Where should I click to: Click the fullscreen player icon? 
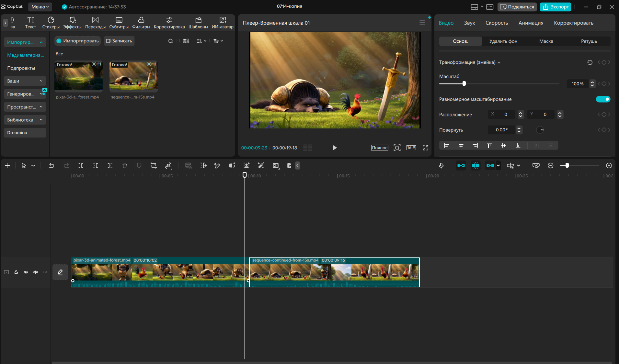425,148
